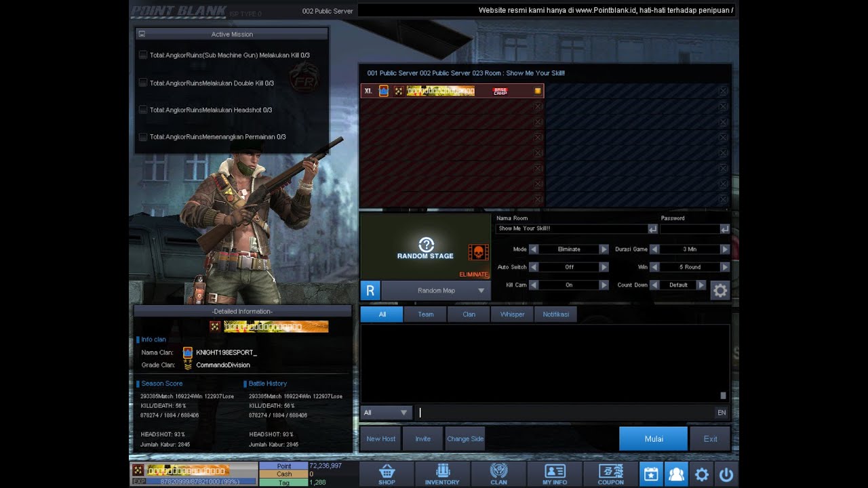Click the Random Stage map thumbnail
Screen dimensions: 868x488
click(x=425, y=247)
